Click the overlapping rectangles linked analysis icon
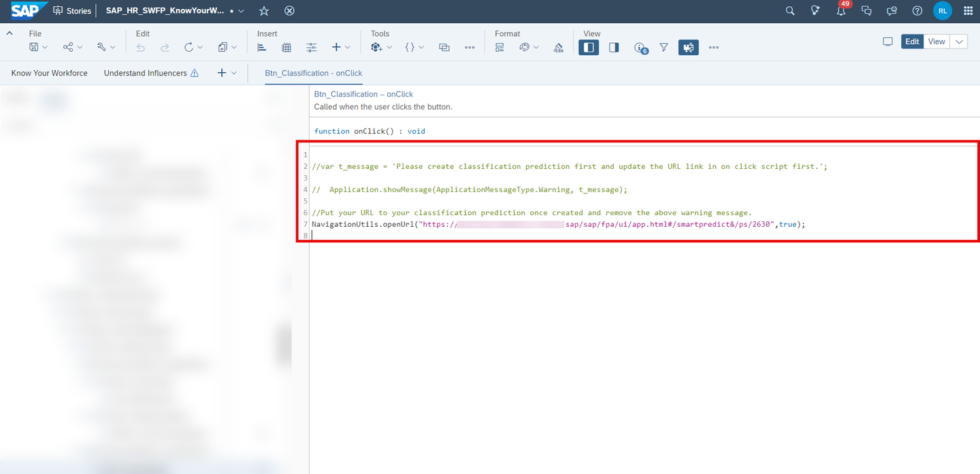 pos(444,48)
